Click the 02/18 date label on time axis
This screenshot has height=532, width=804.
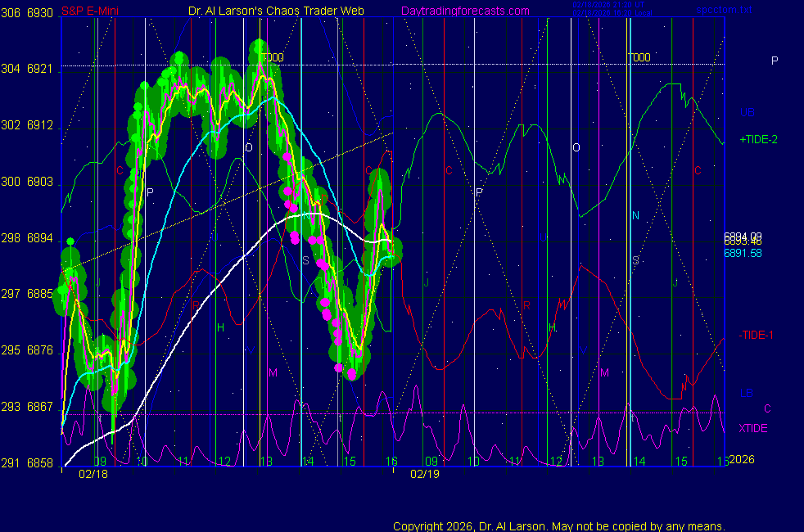[x=93, y=474]
